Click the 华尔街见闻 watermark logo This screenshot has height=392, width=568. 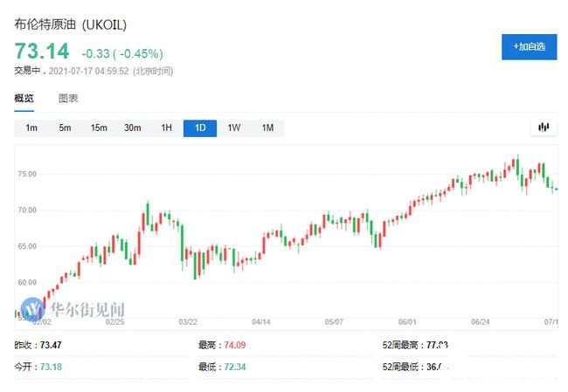(74, 309)
